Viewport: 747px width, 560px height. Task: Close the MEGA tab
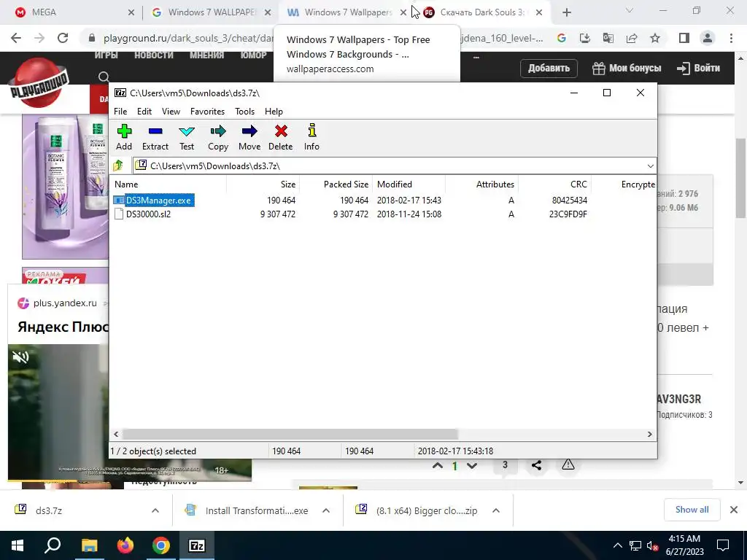pyautogui.click(x=131, y=13)
